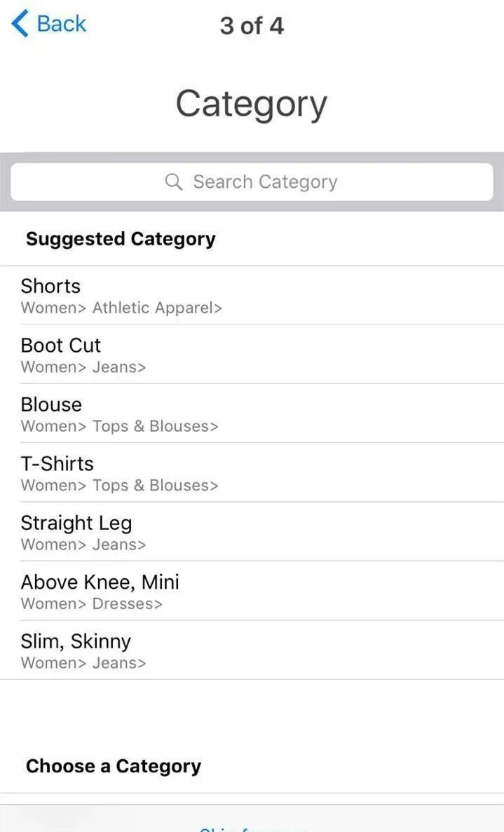The height and width of the screenshot is (832, 504).
Task: Tap the Suggested Category section header
Action: click(121, 239)
